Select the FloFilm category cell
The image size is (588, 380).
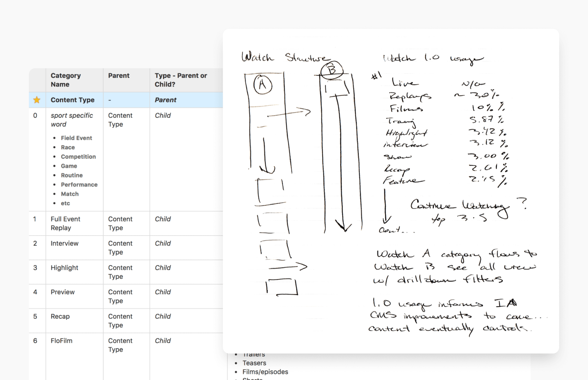(x=61, y=341)
